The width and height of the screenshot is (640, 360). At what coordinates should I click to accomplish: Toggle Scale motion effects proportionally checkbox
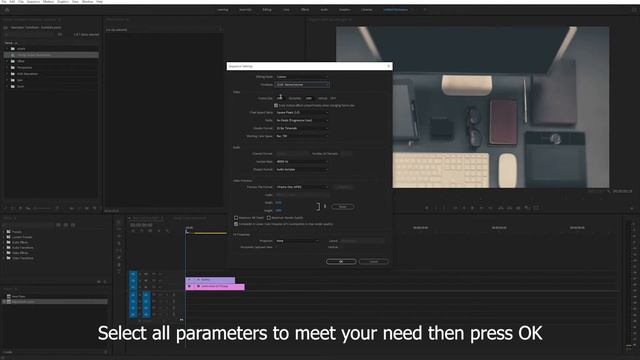(x=276, y=105)
